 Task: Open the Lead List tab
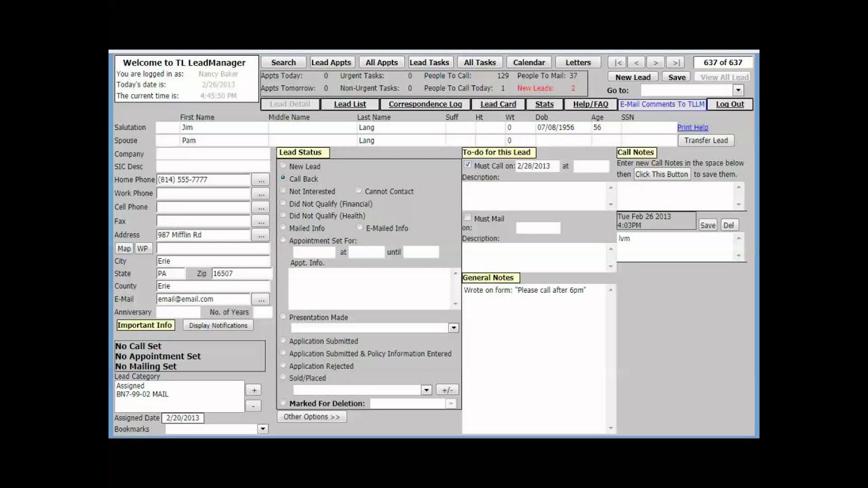350,104
